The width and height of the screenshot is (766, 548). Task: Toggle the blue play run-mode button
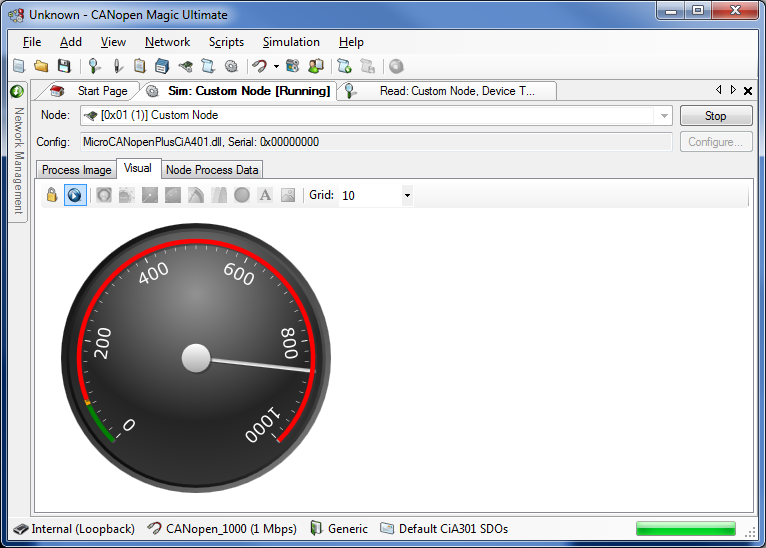click(74, 196)
